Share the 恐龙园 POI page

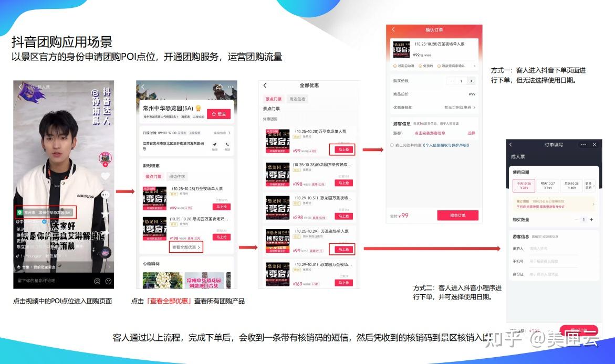click(x=219, y=87)
